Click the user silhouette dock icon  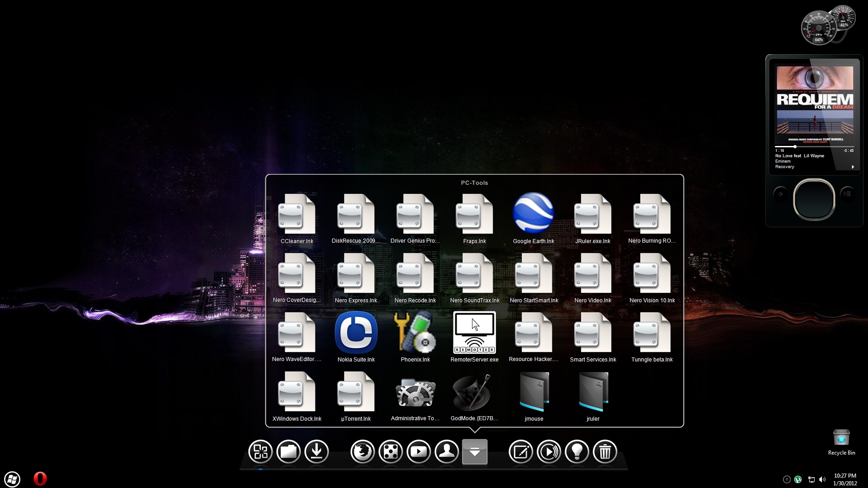(447, 451)
